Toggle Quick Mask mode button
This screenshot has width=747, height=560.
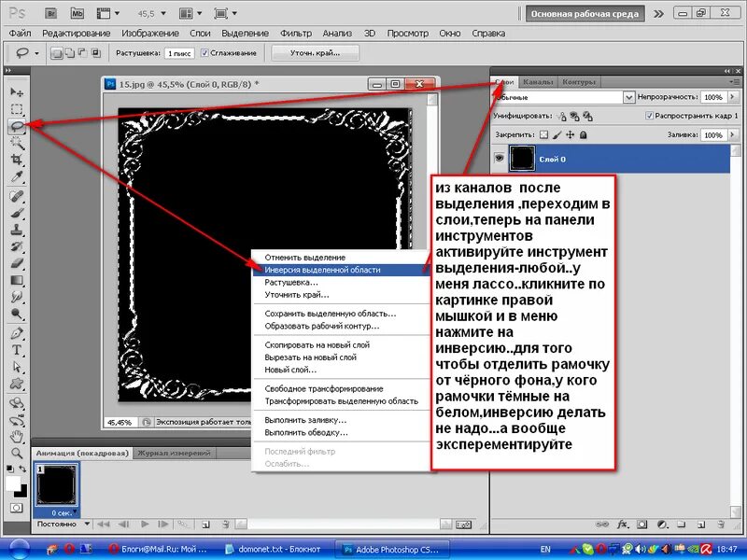tap(17, 508)
